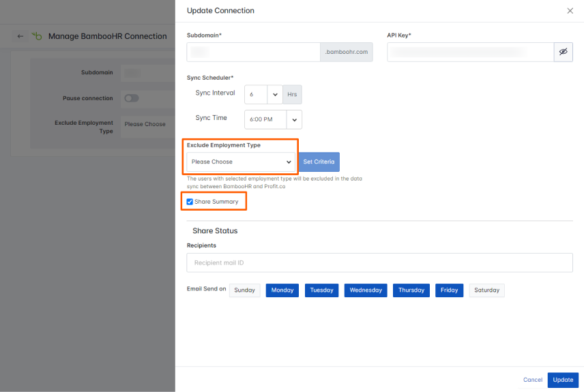Image resolution: width=584 pixels, height=392 pixels.
Task: Disable Friday for email sending
Action: [x=449, y=290]
